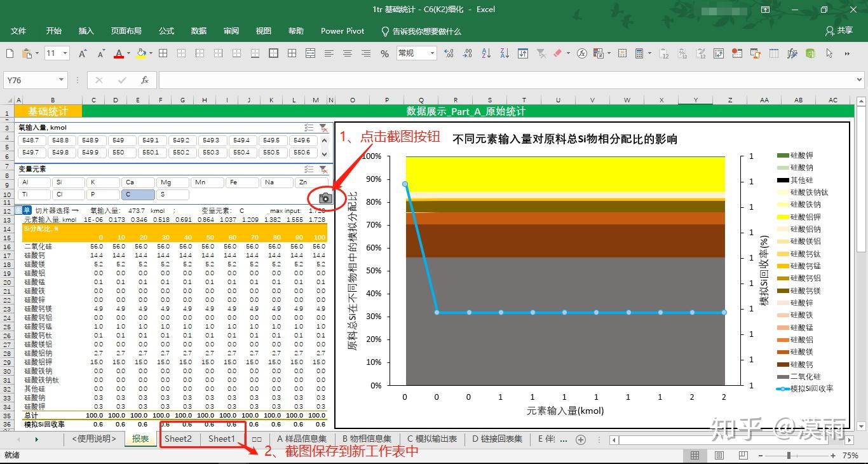Screen dimensions: 868x464
Task: Open the B 物相信息集 sheet tab
Action: click(367, 439)
